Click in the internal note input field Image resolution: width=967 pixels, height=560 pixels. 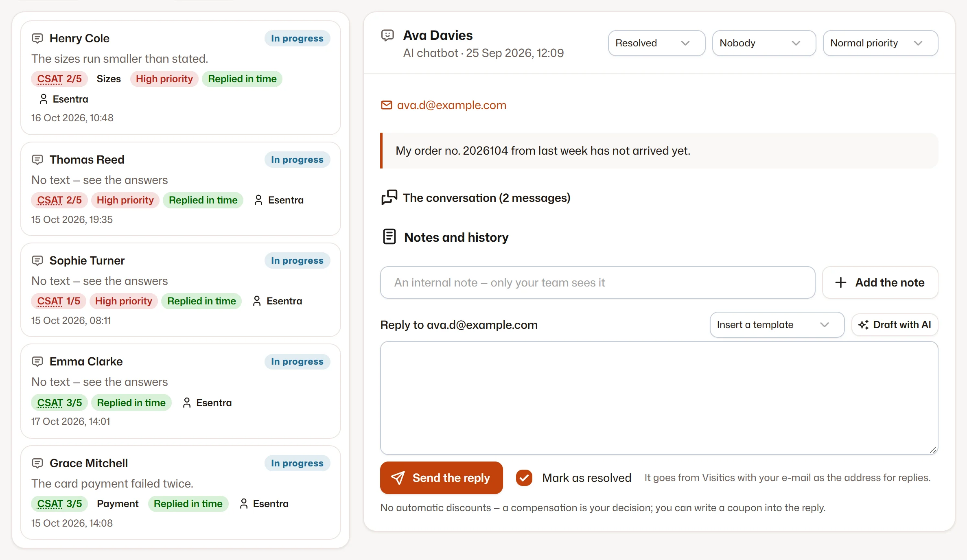597,282
